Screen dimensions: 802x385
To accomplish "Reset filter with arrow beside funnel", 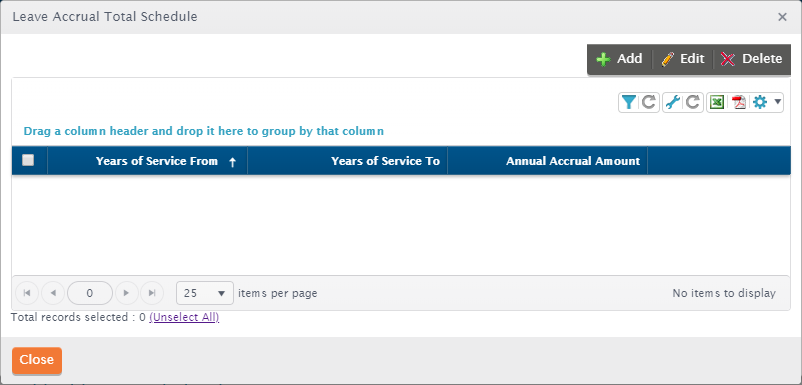I will pos(649,103).
